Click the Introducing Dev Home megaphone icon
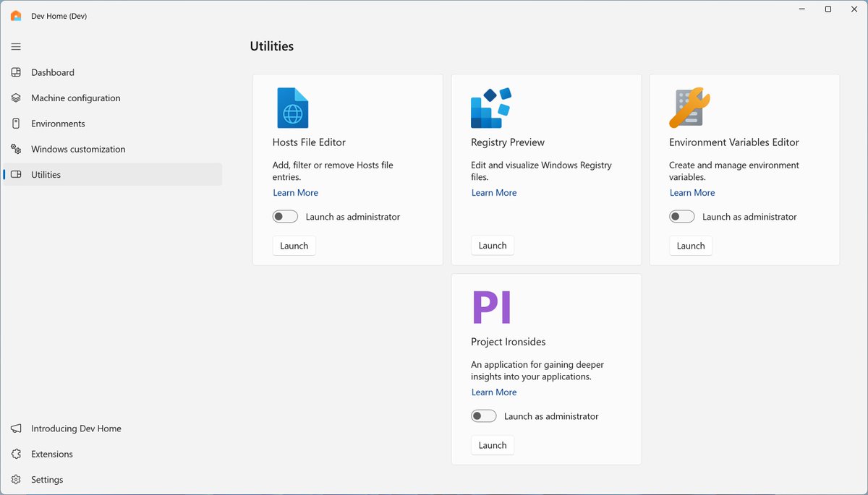The height and width of the screenshot is (495, 868). tap(16, 429)
